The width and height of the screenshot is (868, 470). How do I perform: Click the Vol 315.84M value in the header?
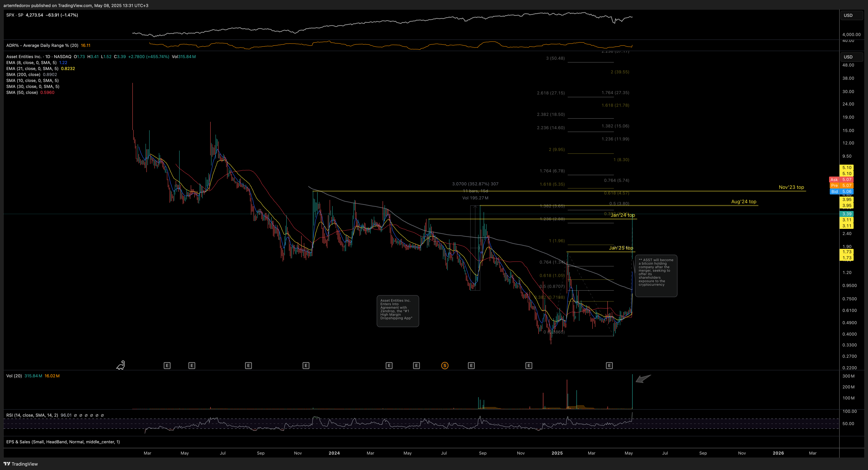click(x=184, y=57)
